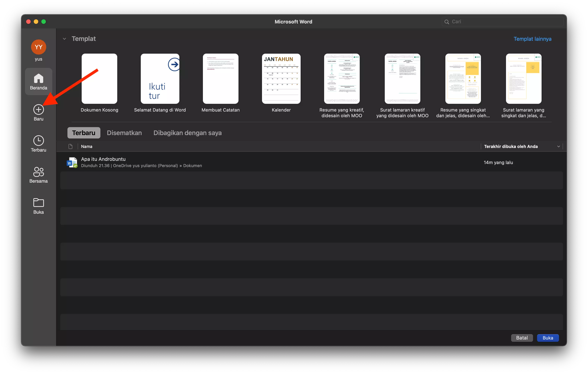The image size is (588, 374).
Task: Click the YY profile avatar
Action: 38,47
